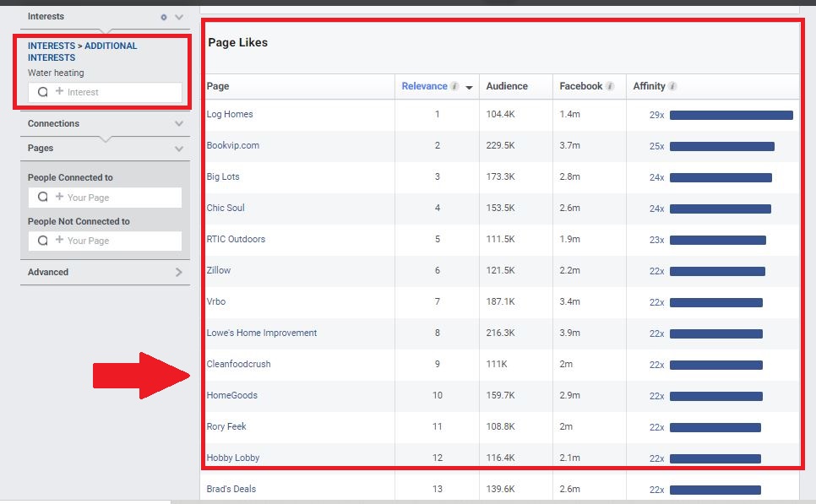
Task: Click the Pages section header
Action: [x=40, y=149]
